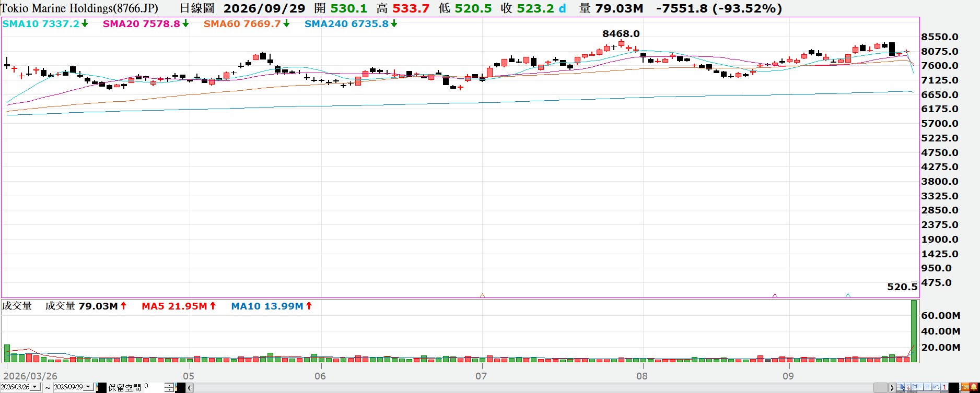Click the purple triangle marker before month 09
Image resolution: width=980 pixels, height=393 pixels.
[775, 296]
